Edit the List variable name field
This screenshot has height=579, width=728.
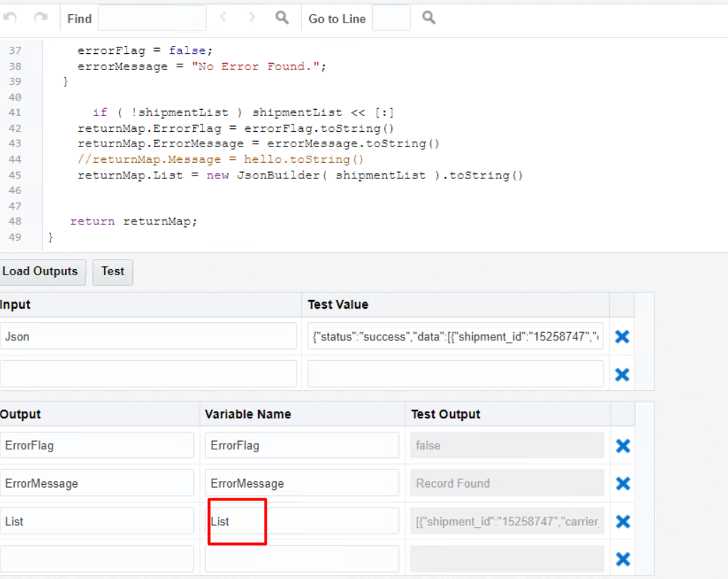(302, 521)
